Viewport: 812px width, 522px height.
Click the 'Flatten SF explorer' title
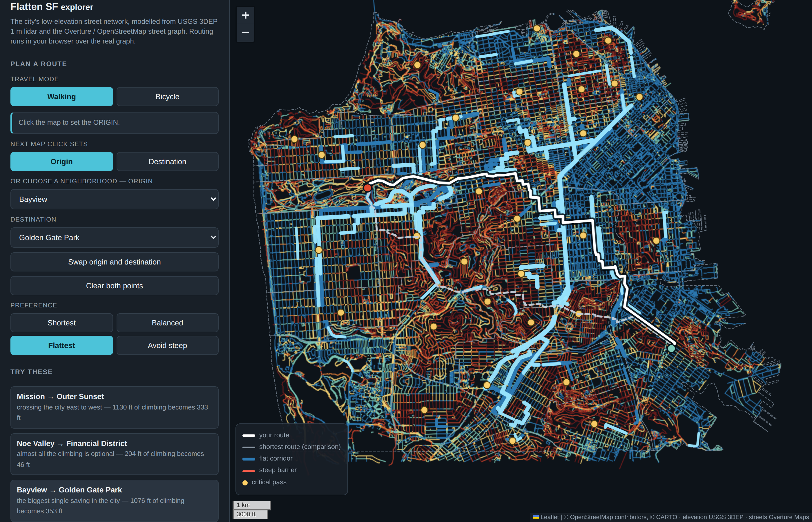[52, 7]
